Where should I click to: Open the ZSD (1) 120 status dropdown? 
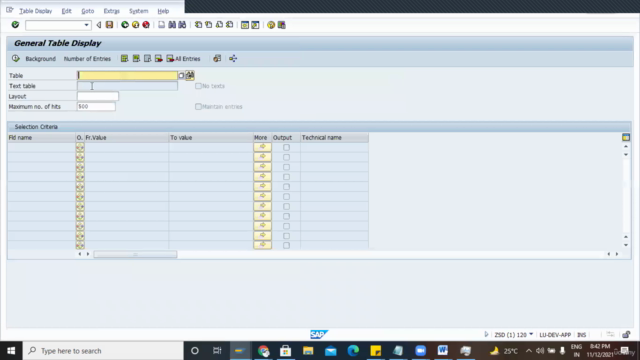(x=531, y=334)
